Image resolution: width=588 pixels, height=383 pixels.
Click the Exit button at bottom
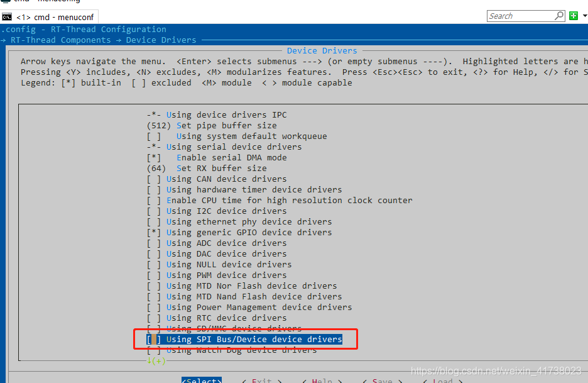pos(262,380)
